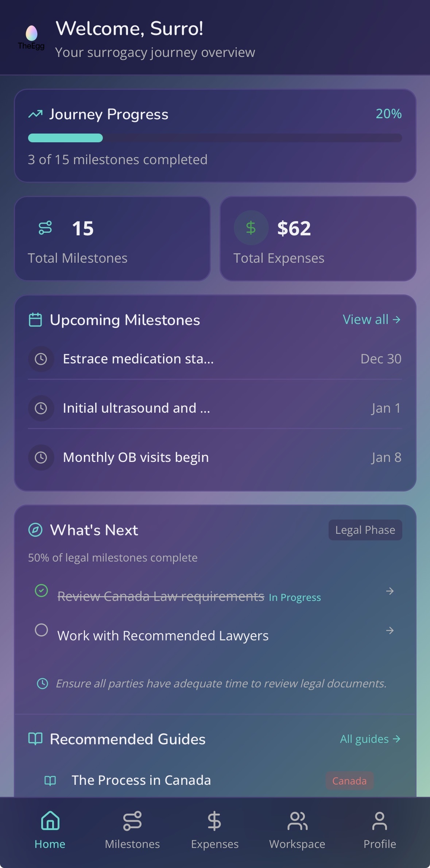Click the Total Milestones route icon
The image size is (430, 868).
(x=45, y=228)
